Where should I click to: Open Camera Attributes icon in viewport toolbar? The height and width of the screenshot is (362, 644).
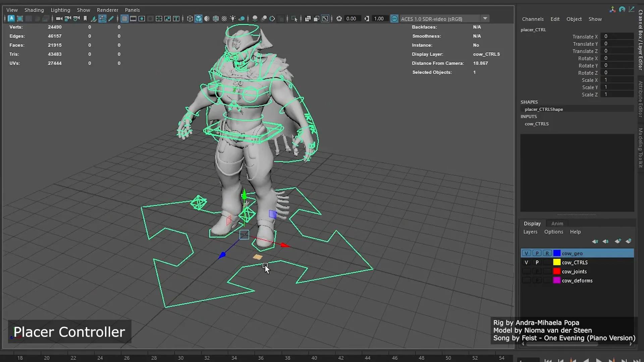pyautogui.click(x=76, y=19)
